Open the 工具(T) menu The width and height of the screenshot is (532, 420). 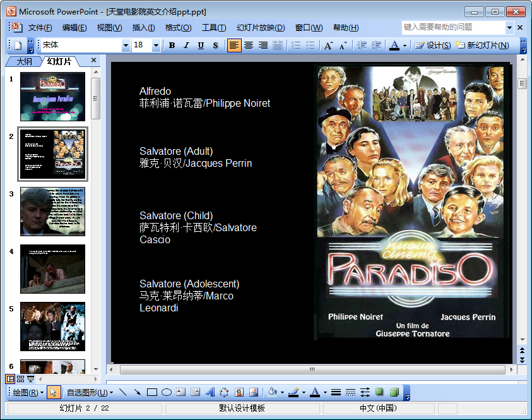214,28
